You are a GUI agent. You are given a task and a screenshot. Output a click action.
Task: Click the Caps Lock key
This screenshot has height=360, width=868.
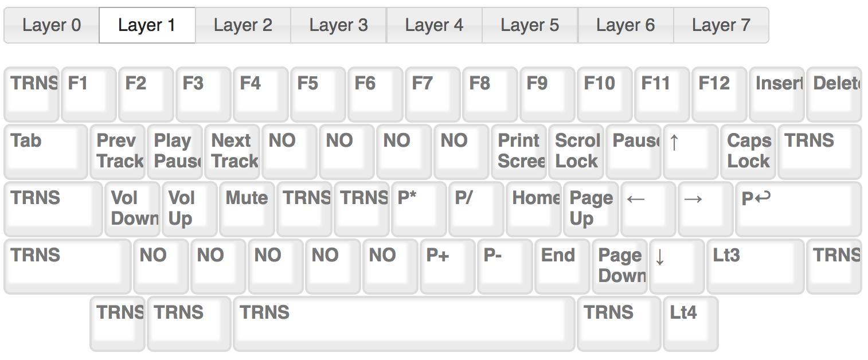[x=748, y=151]
